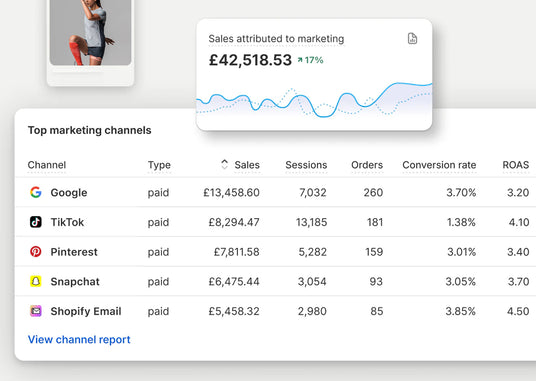Select the TikTok channel name

(67, 222)
